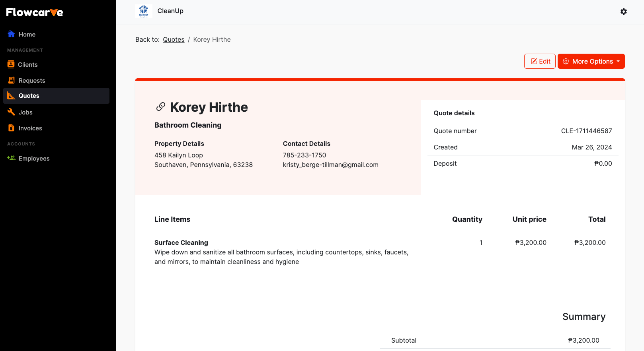Click the Clients contact icon
The height and width of the screenshot is (351, 644).
[11, 64]
